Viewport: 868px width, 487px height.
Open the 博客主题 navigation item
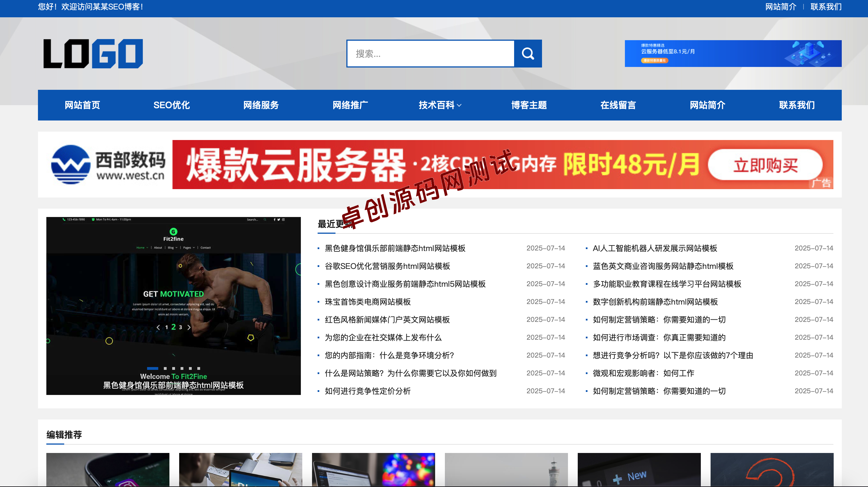(529, 105)
